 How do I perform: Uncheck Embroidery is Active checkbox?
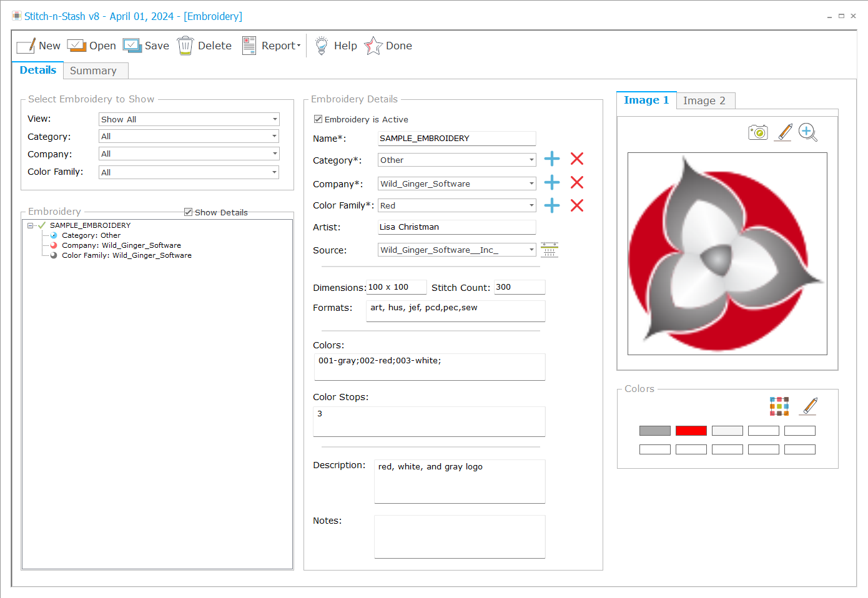[x=318, y=119]
